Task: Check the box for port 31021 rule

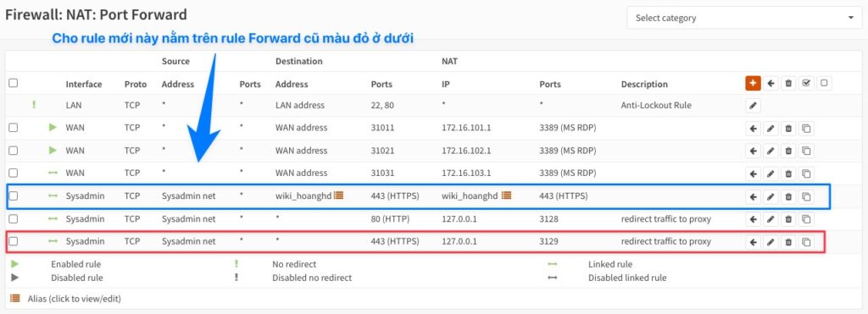Action: coord(14,151)
